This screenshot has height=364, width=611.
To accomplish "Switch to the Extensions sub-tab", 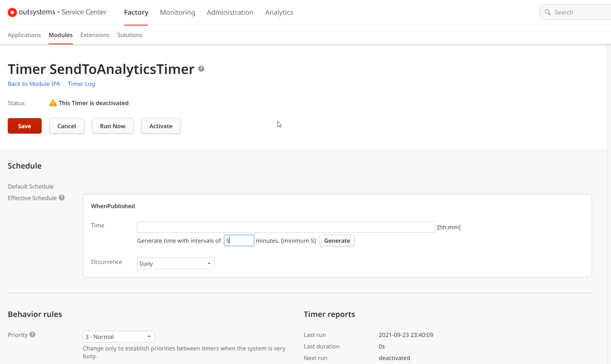I will [x=95, y=35].
